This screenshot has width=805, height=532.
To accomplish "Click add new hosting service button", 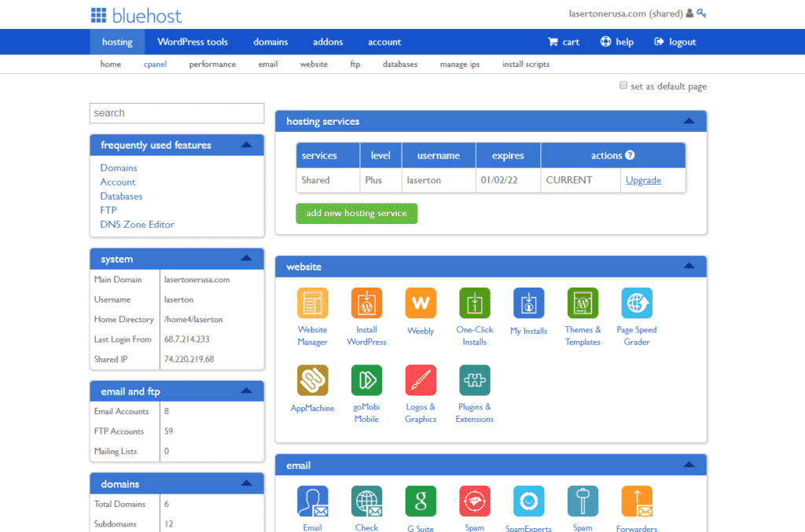I will pyautogui.click(x=356, y=214).
